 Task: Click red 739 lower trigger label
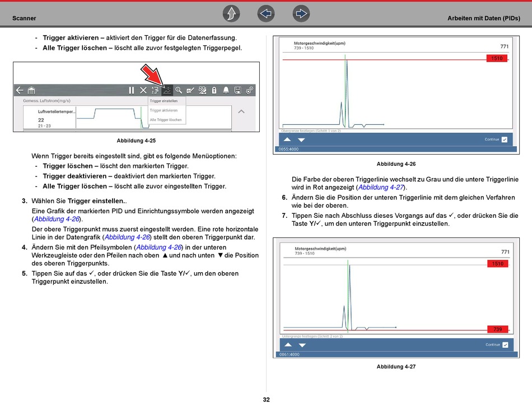[498, 329]
